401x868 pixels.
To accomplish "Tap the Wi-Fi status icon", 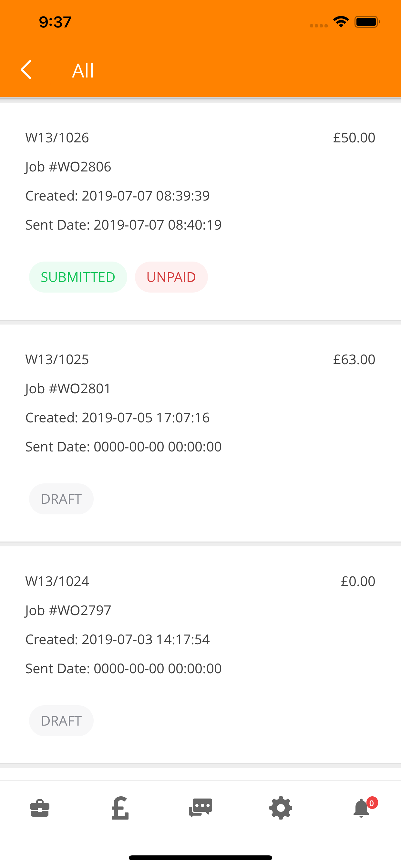I will tap(341, 22).
